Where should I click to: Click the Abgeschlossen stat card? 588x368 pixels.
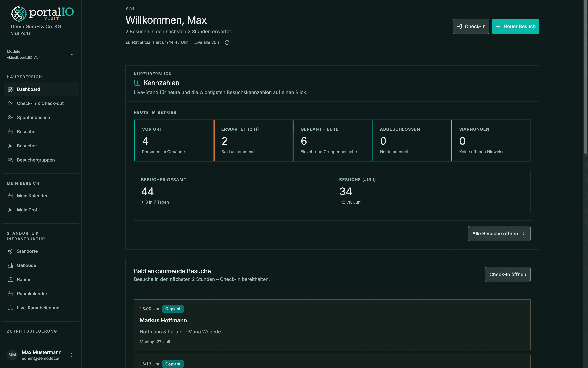[x=412, y=140]
